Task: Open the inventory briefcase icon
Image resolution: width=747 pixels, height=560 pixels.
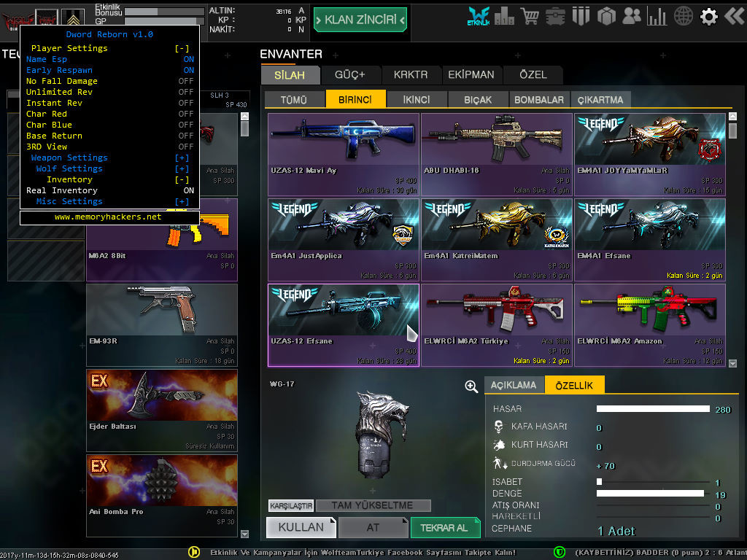Action: [555, 17]
